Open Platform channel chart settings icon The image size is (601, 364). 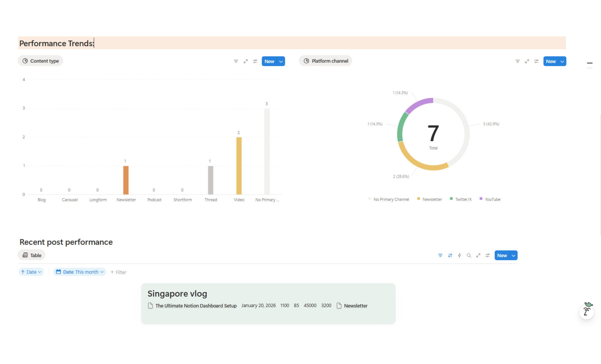coord(537,61)
